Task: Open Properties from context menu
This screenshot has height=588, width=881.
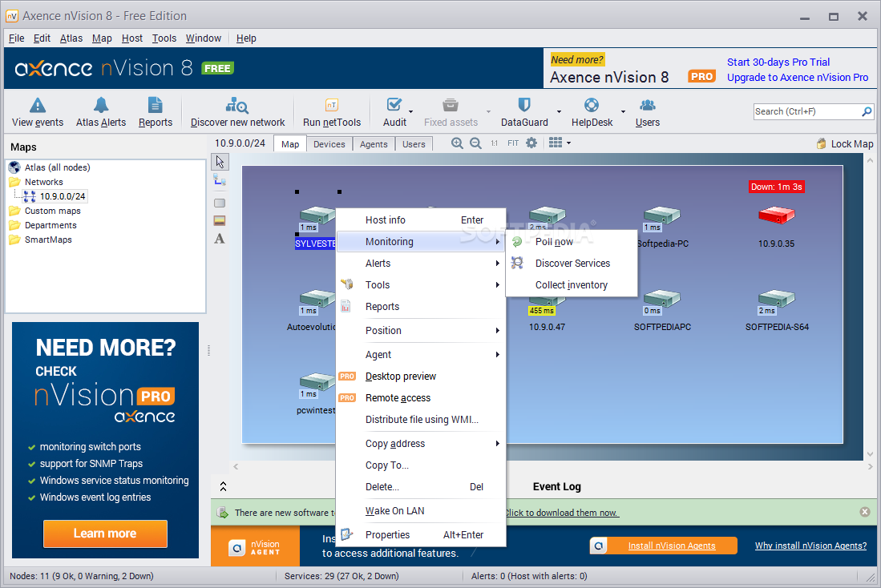Action: [422, 535]
